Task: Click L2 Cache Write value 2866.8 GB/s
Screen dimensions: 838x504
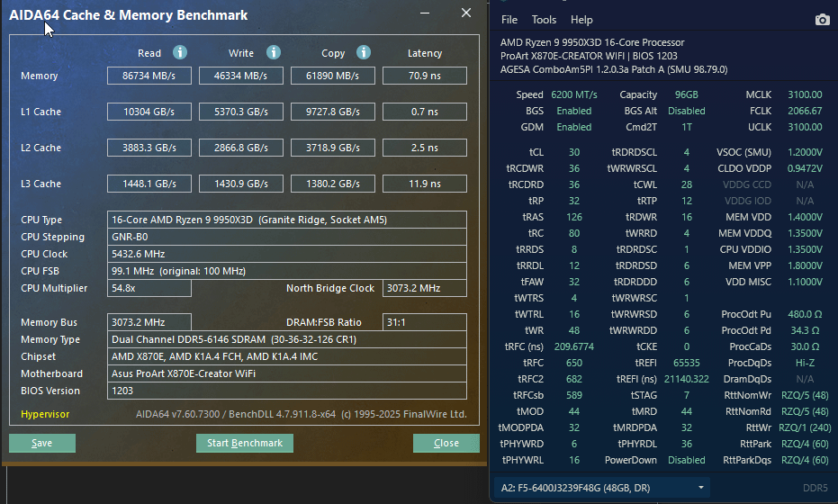Action: [241, 148]
